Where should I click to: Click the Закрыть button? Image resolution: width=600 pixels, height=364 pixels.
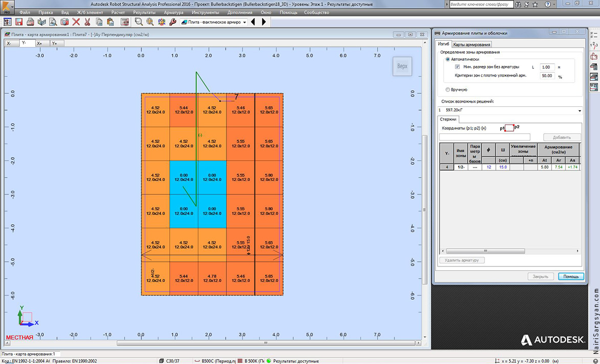tap(541, 276)
